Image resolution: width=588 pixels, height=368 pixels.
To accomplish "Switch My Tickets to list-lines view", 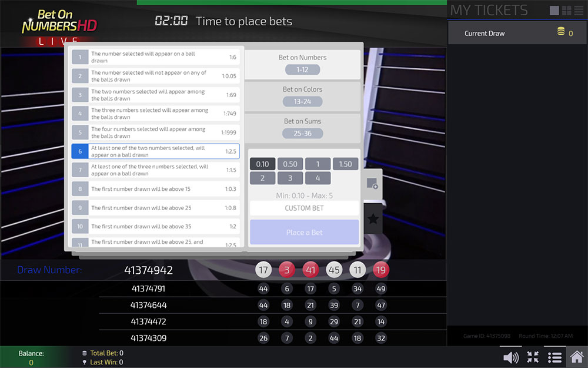I will pyautogui.click(x=579, y=11).
